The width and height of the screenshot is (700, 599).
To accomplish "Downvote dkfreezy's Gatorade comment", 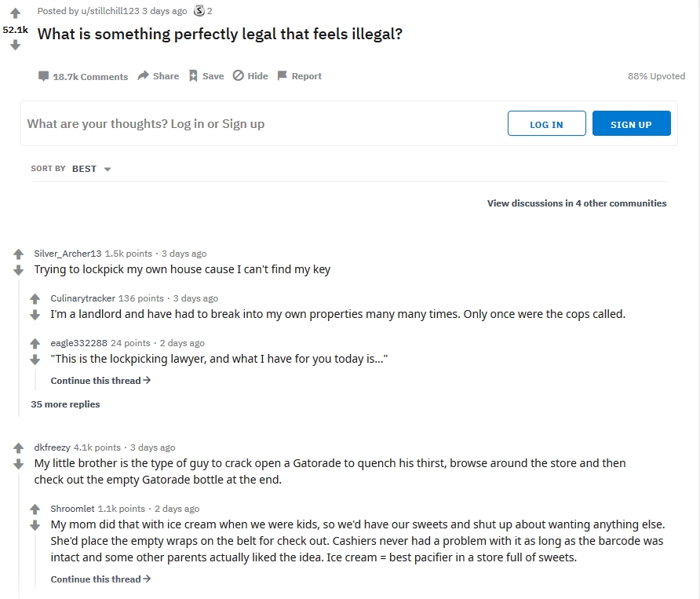I will coord(19,464).
